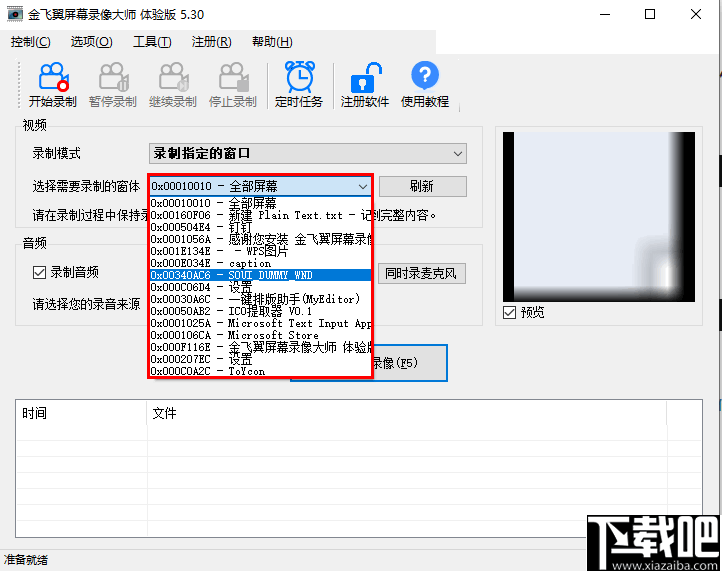Screen dimensions: 722x571
Task: Select 0x000207EC 设置 entry
Action: click(x=261, y=359)
